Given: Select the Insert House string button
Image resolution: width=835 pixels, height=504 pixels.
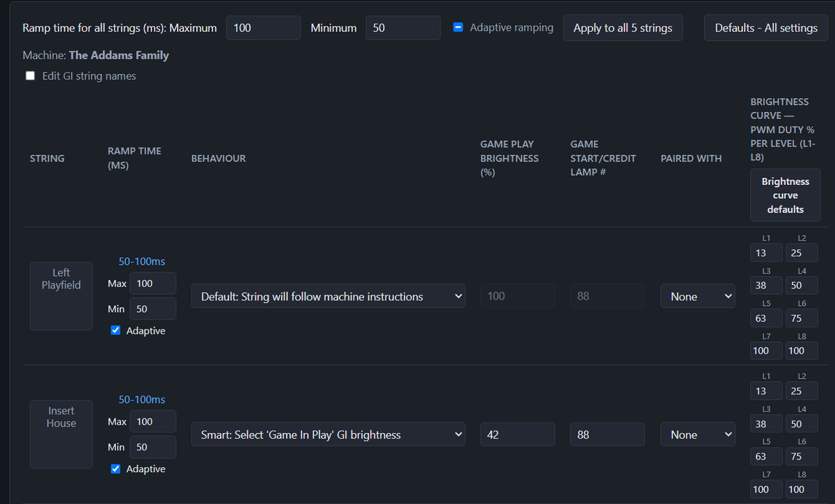Looking at the screenshot, I should pos(61,434).
